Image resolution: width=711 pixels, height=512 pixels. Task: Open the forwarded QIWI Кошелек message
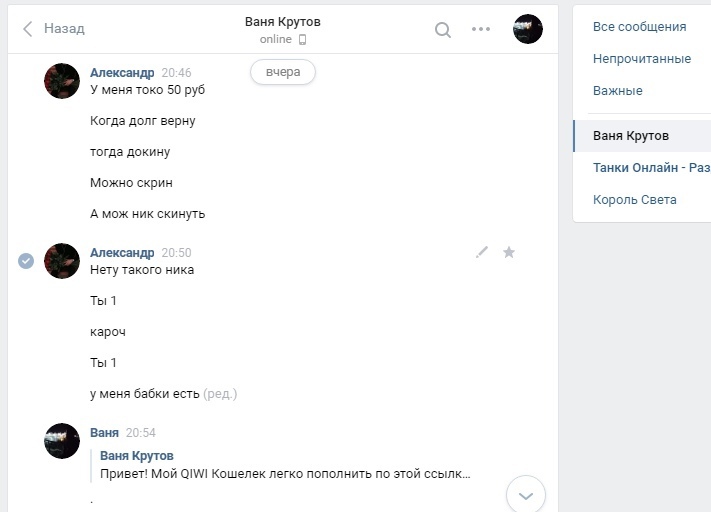click(x=285, y=473)
